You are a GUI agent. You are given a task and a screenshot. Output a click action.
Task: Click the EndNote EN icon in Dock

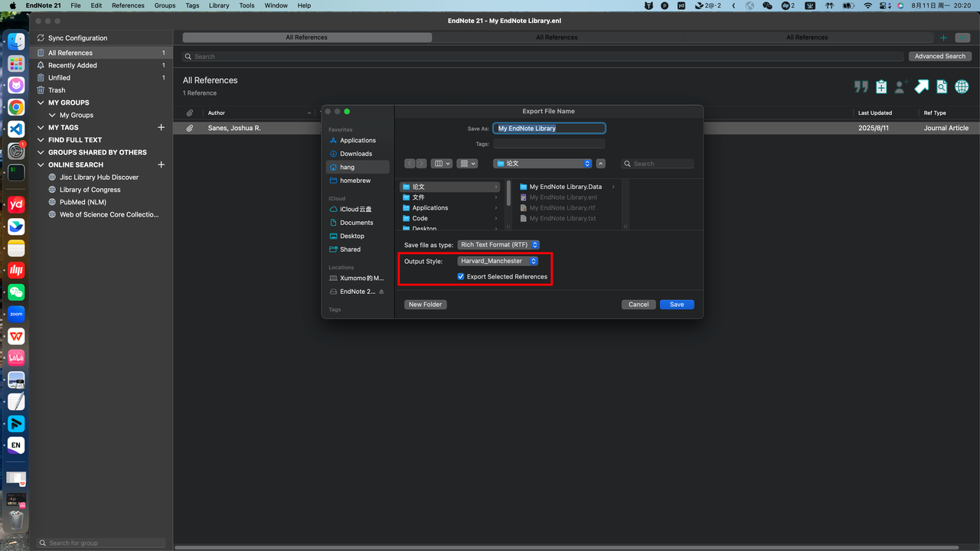pos(16,445)
